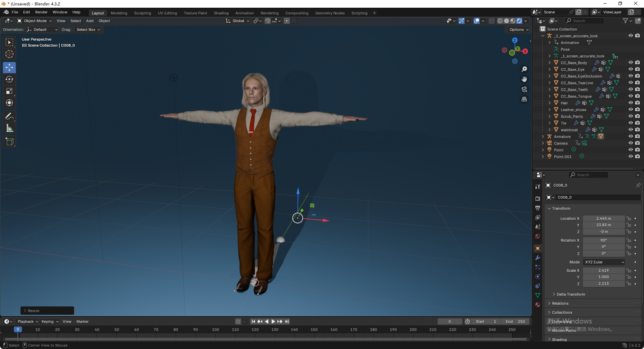Open the Global transform orientation dropdown
This screenshot has width=644, height=349.
[237, 21]
